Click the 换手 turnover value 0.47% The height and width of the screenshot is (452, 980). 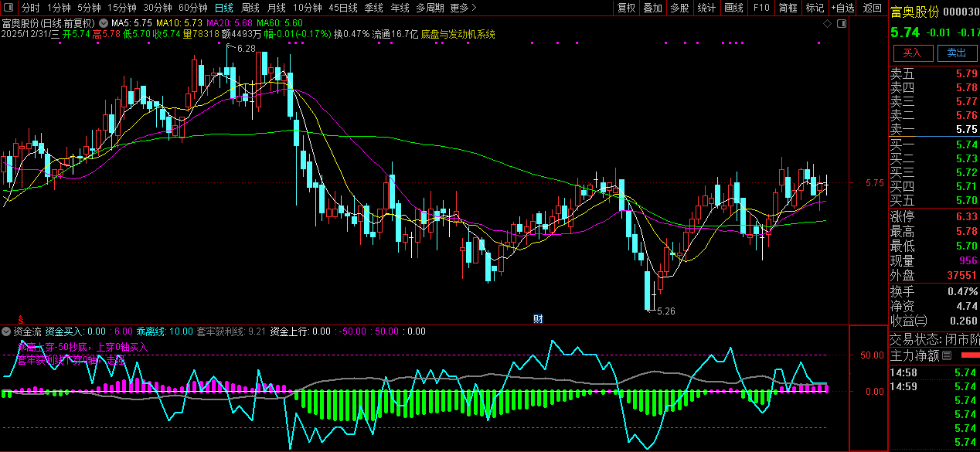click(963, 291)
